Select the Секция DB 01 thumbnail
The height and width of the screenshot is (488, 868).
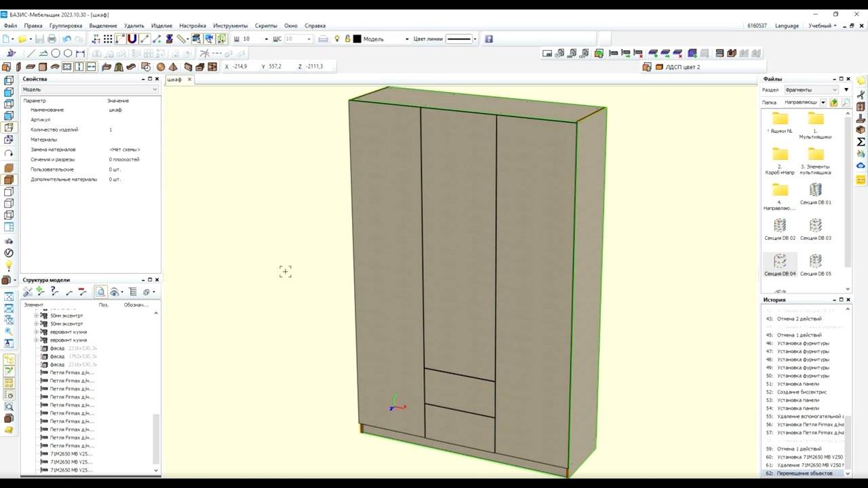[815, 192]
